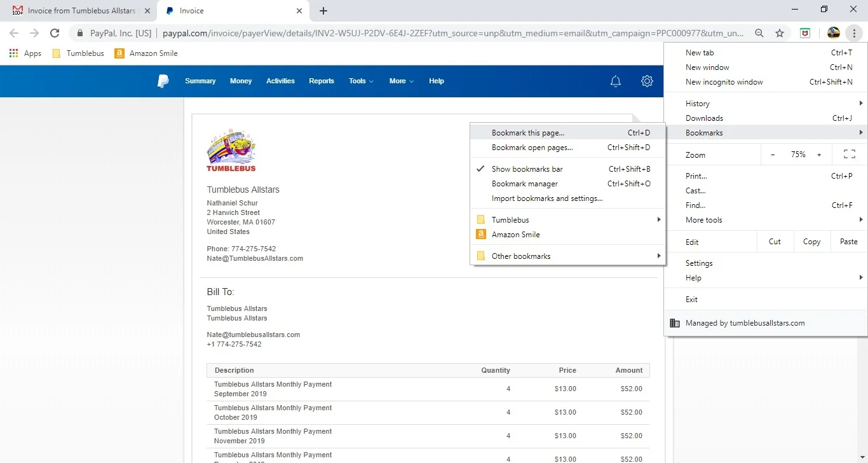The width and height of the screenshot is (868, 463).
Task: Go to PayPal Summary page
Action: point(200,81)
